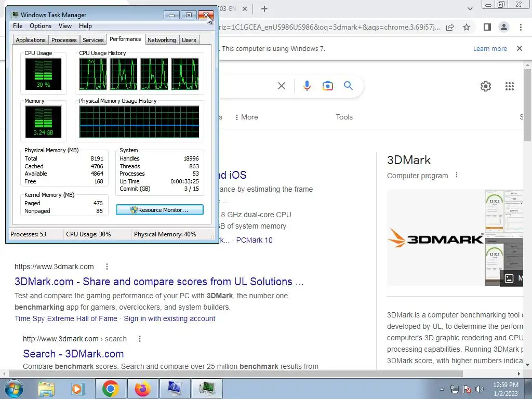The image size is (532, 399).
Task: Open Google quick settings gear
Action: pyautogui.click(x=486, y=86)
